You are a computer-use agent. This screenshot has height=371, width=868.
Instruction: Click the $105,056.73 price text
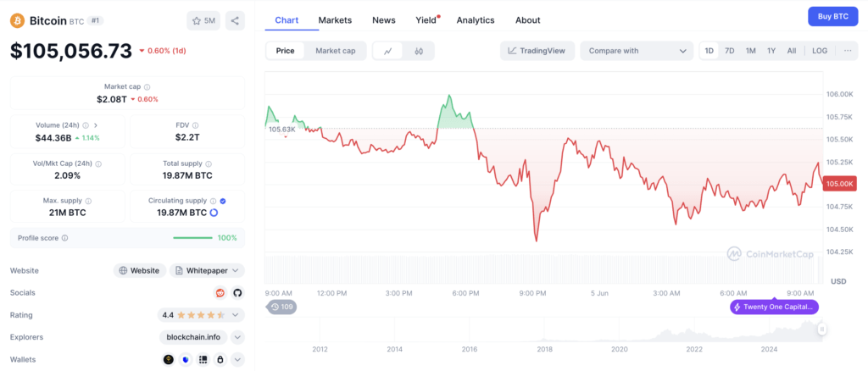pyautogui.click(x=71, y=51)
